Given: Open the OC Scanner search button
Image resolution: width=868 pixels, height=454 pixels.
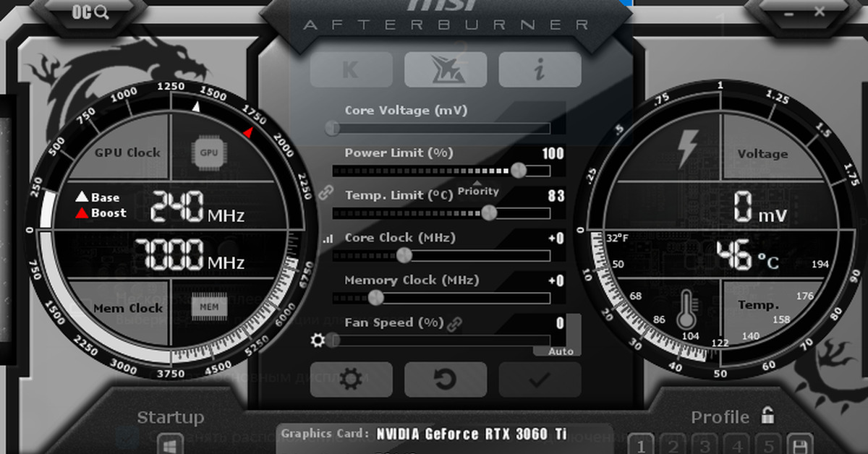Looking at the screenshot, I should pos(90,12).
